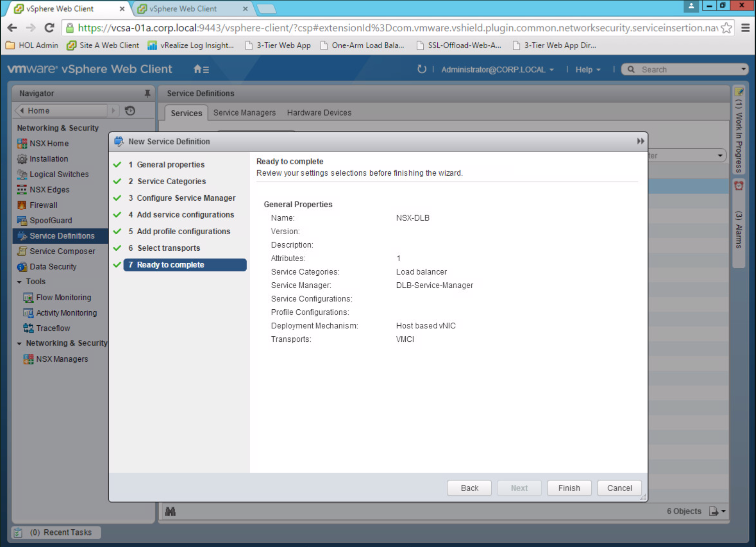
Task: Switch to the Hardware Devices tab
Action: pyautogui.click(x=319, y=113)
